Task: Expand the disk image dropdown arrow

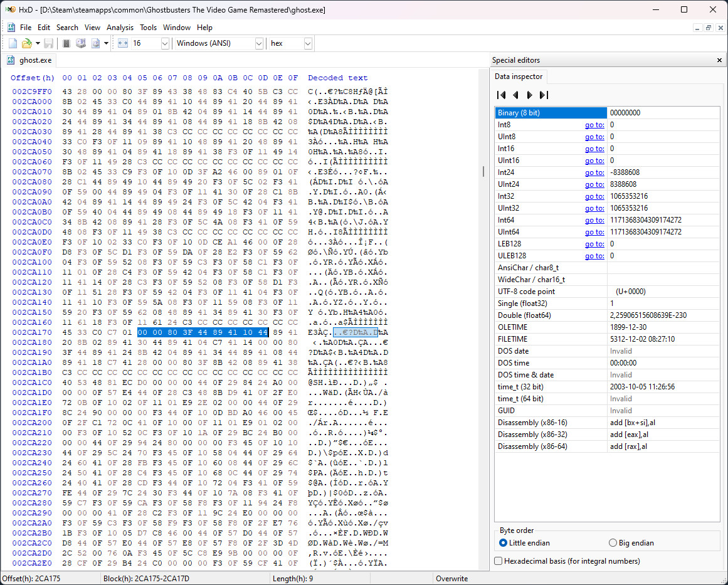Action: click(x=107, y=43)
